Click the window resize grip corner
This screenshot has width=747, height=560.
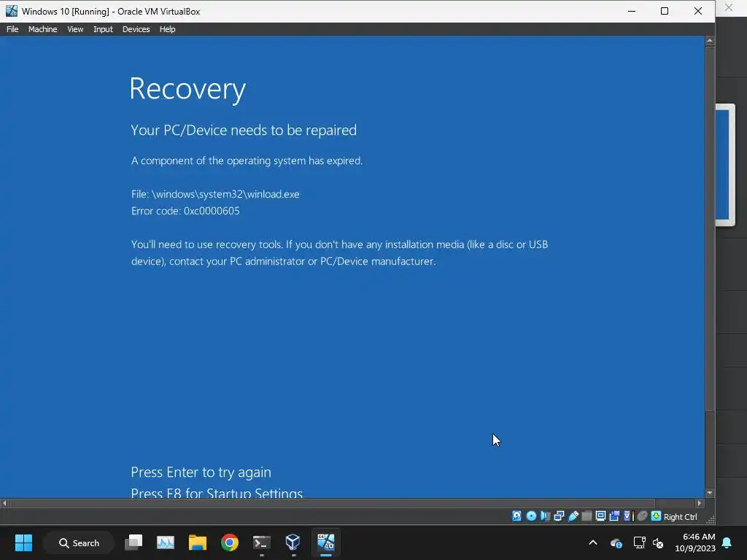click(x=711, y=520)
